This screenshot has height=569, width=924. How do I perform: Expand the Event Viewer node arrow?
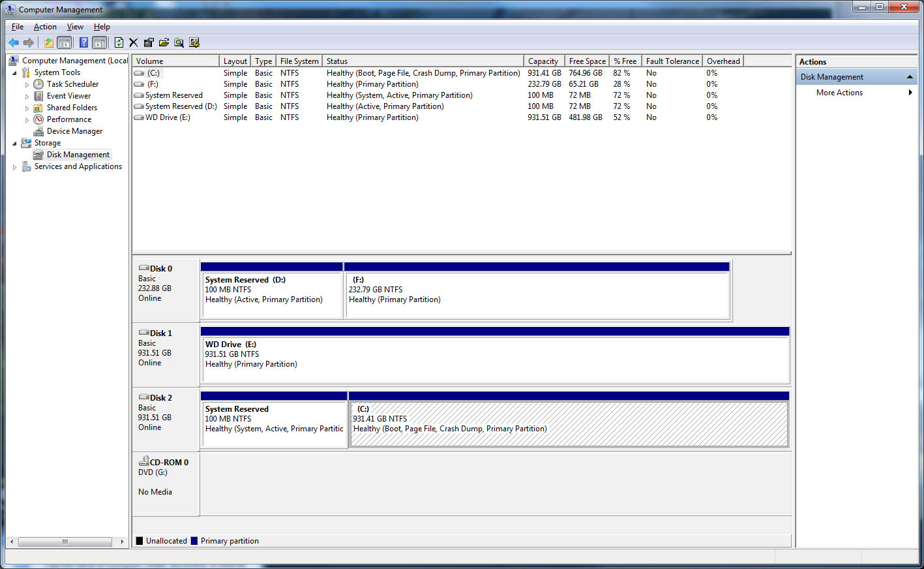27,96
